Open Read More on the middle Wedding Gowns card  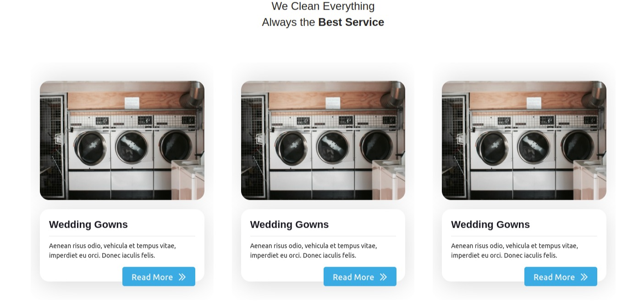360,277
